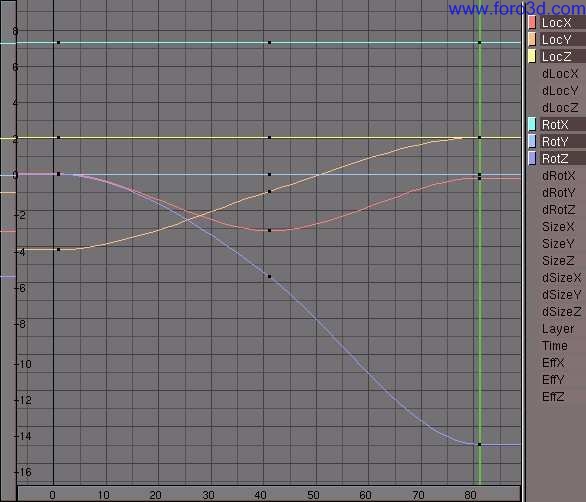Select RotX first keyframe on cyan line
Image resolution: width=586 pixels, height=502 pixels.
click(x=58, y=43)
